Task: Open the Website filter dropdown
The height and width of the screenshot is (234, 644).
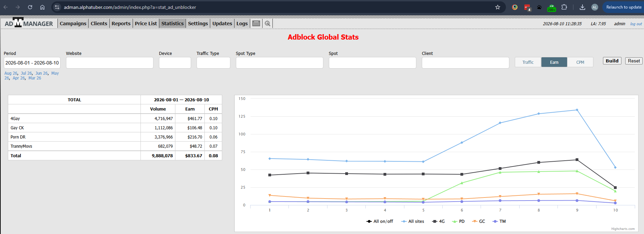Action: point(110,63)
